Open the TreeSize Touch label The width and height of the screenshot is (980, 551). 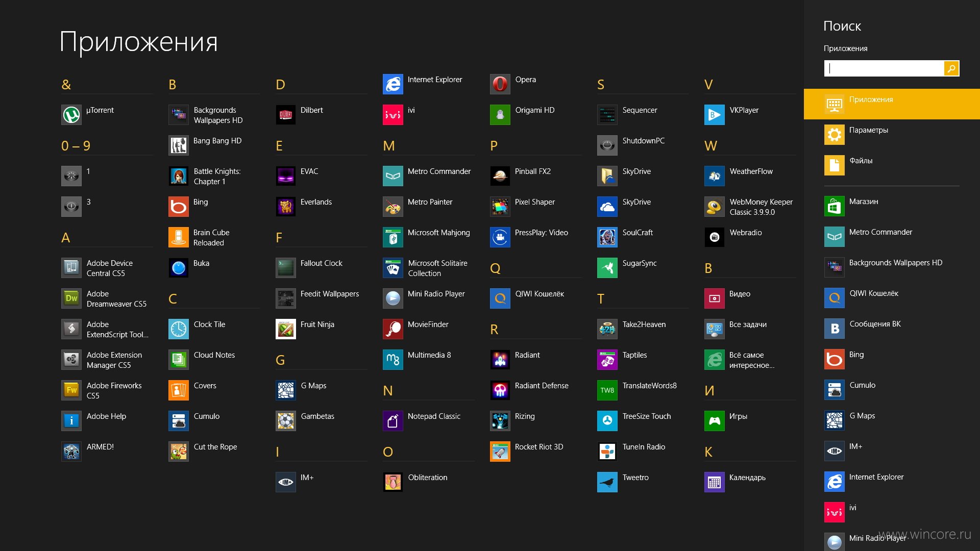[646, 416]
